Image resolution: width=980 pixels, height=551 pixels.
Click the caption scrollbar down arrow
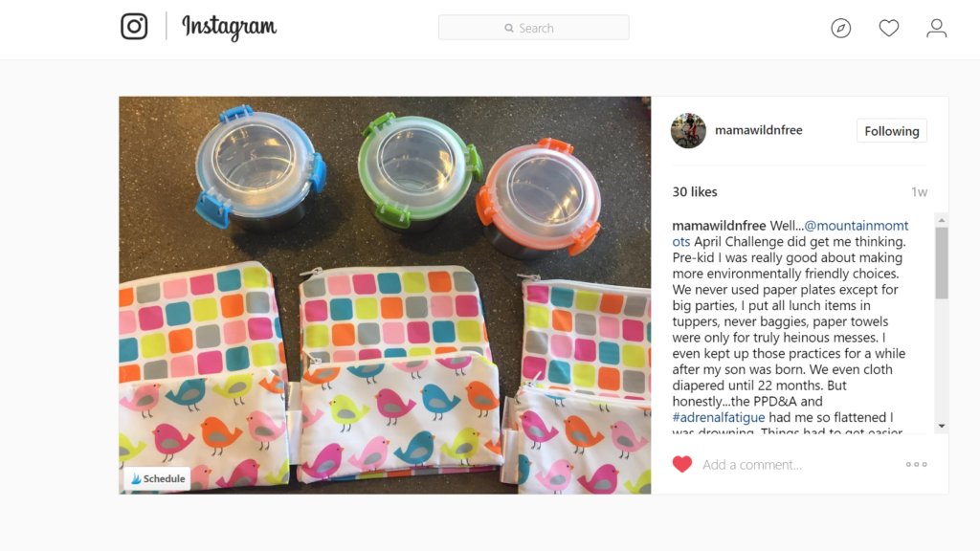pyautogui.click(x=942, y=426)
